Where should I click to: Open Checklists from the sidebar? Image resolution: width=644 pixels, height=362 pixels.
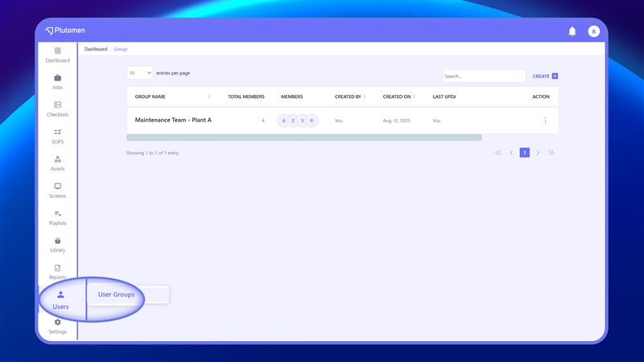pyautogui.click(x=57, y=109)
